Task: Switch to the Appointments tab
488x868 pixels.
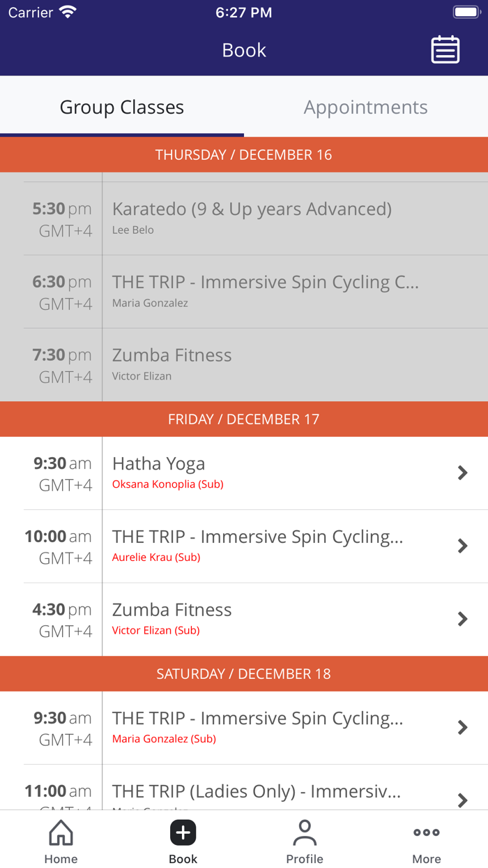Action: [365, 107]
